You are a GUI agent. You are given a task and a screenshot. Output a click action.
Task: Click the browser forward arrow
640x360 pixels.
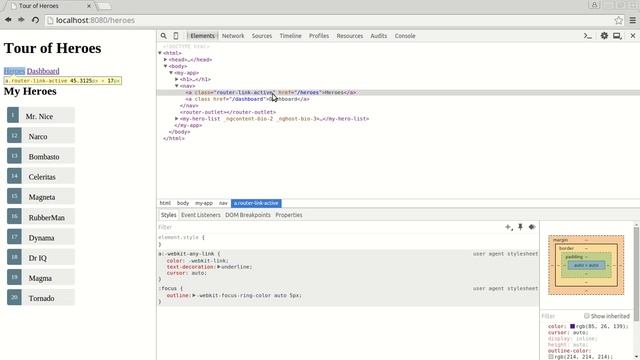tap(21, 20)
